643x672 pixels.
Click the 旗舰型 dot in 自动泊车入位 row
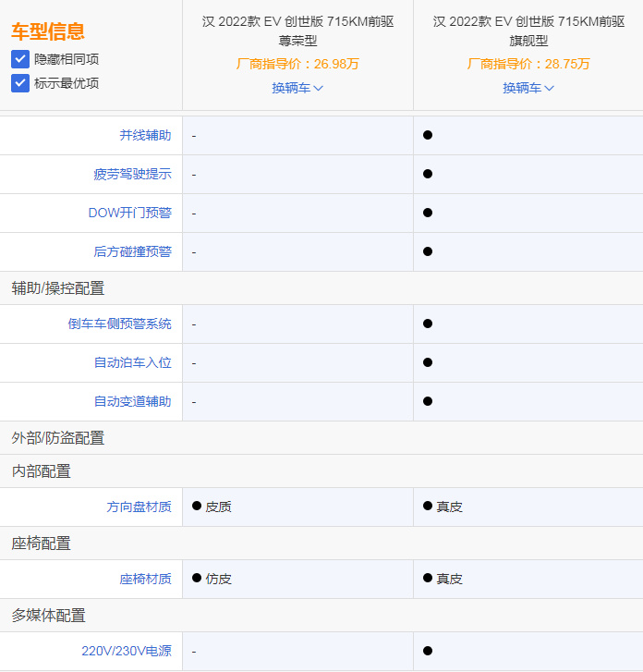click(x=428, y=362)
